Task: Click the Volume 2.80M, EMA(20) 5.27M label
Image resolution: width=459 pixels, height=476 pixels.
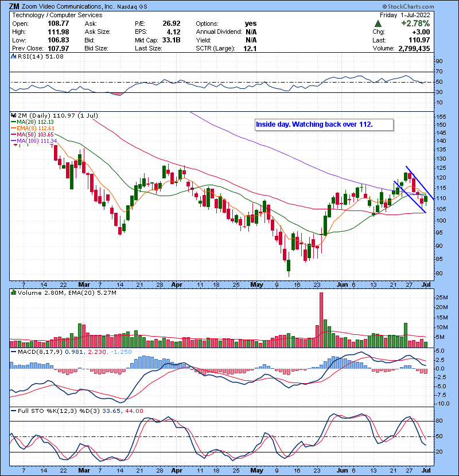Action: [x=67, y=293]
